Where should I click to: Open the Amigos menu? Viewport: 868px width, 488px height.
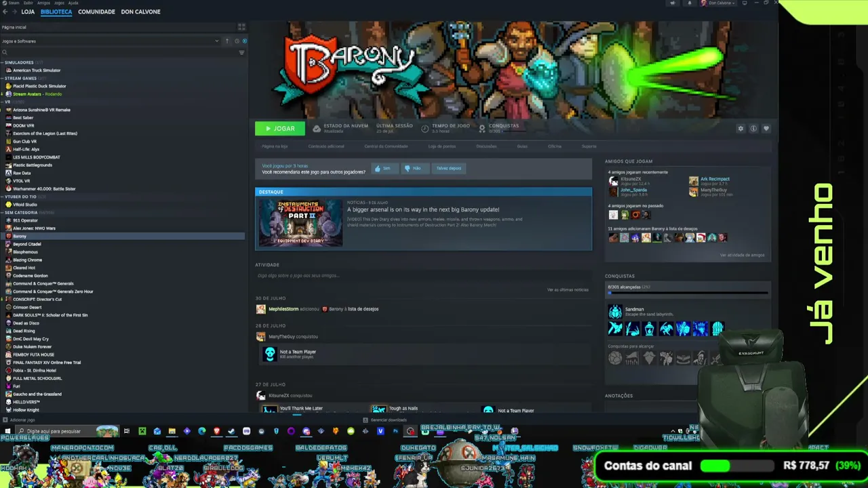pyautogui.click(x=43, y=3)
